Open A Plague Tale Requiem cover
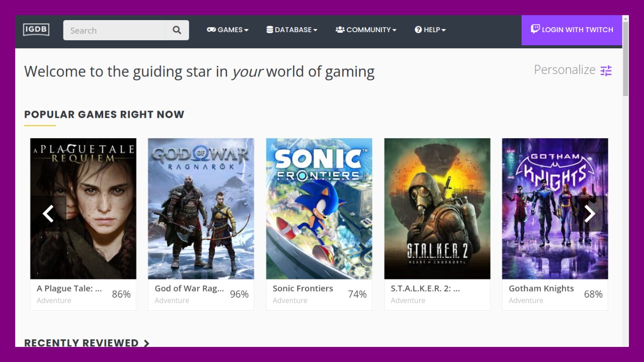Image resolution: width=644 pixels, height=362 pixels. 83,209
